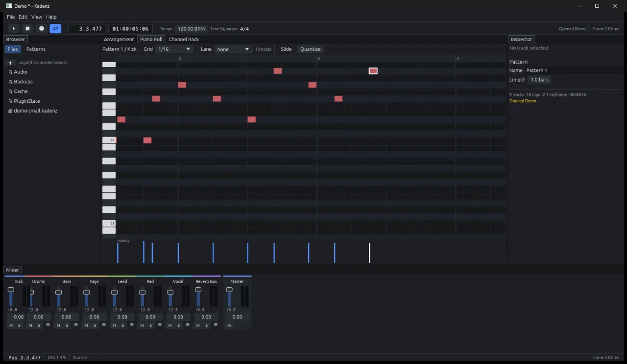
Task: Mute the Vocal mixer channel
Action: coord(170,325)
